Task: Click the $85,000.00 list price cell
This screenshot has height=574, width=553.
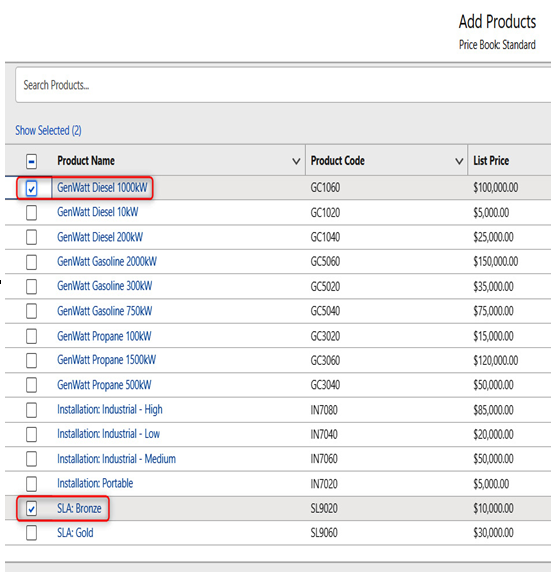Action: click(493, 410)
